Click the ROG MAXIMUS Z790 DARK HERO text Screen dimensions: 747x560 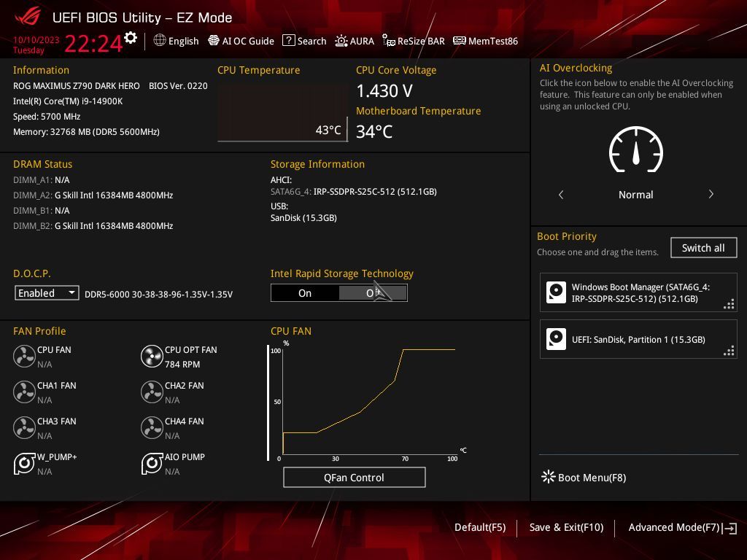(x=76, y=86)
